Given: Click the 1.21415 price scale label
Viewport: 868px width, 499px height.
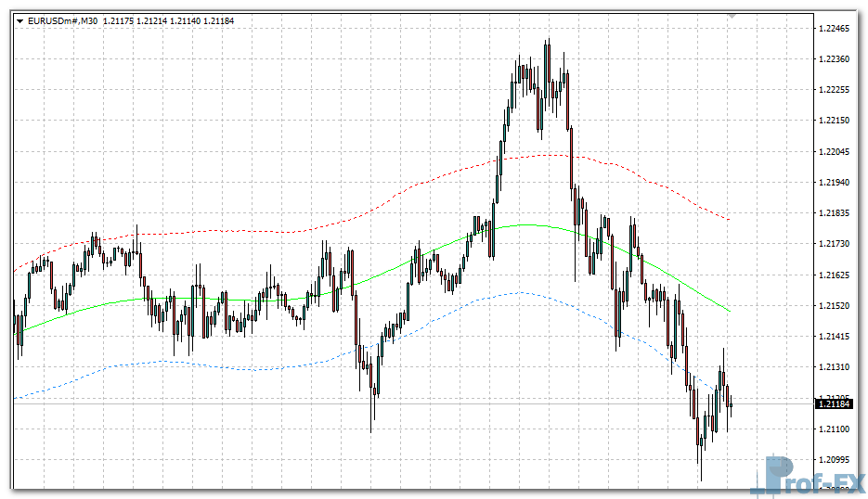Looking at the screenshot, I should (x=835, y=337).
